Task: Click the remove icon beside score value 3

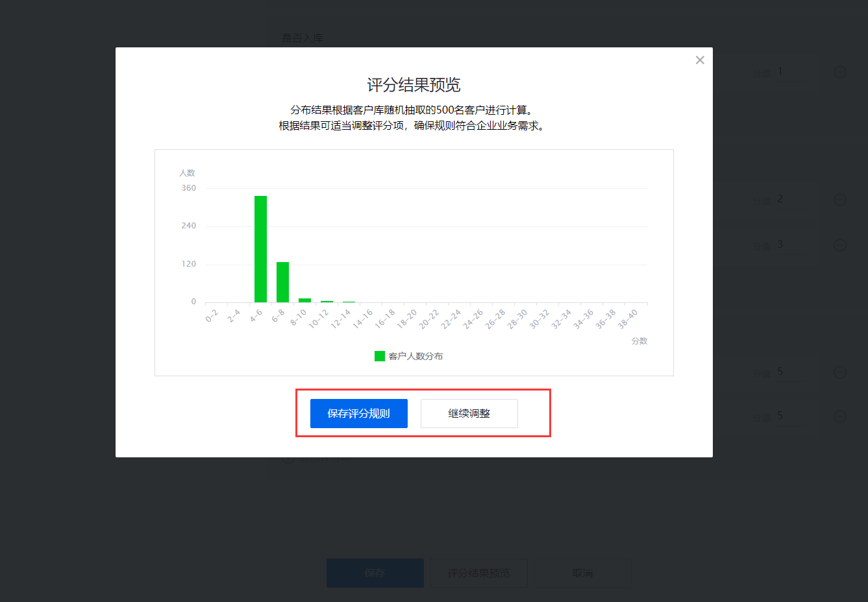Action: click(x=840, y=245)
